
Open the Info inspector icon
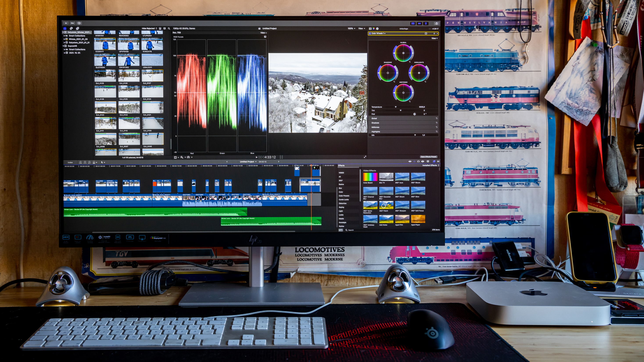tap(377, 29)
